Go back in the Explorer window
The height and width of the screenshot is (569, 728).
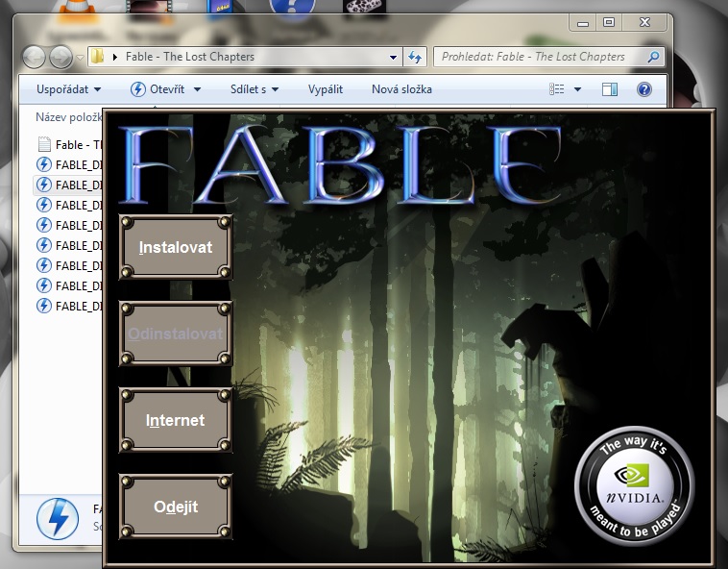point(34,57)
